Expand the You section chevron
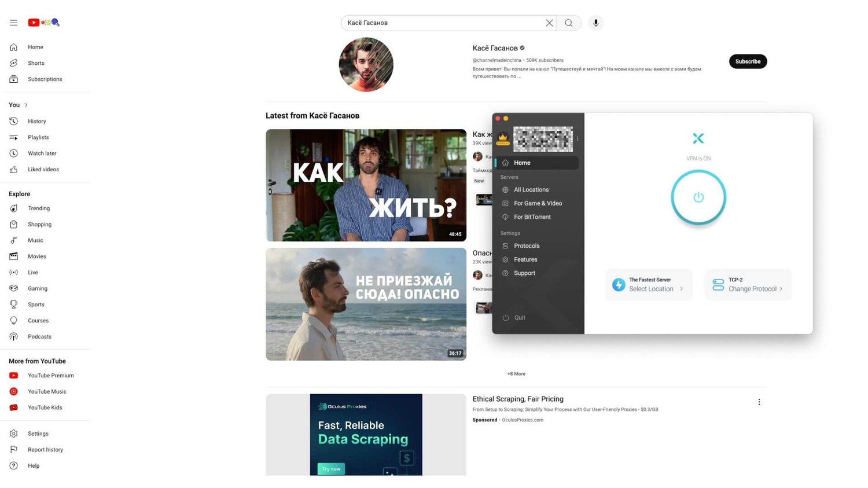 (26, 105)
